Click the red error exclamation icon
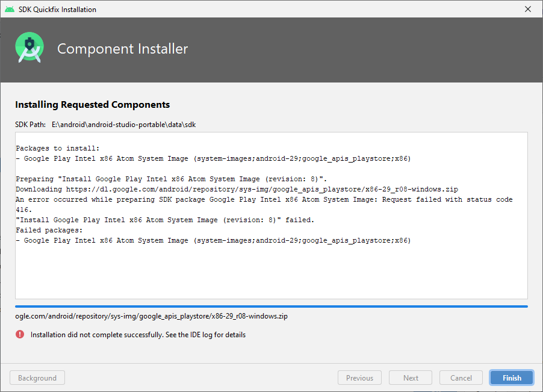The width and height of the screenshot is (543, 392). [x=20, y=335]
